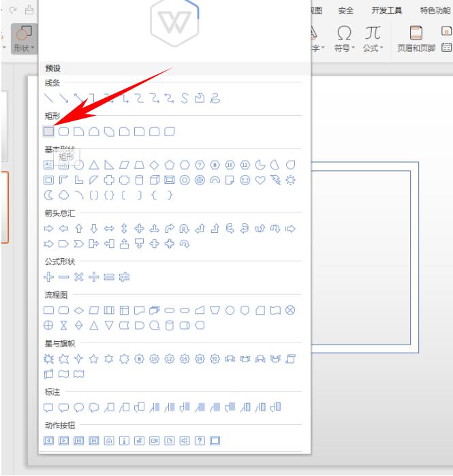Select the cube shape in basic shapes
Image resolution: width=453 pixels, height=476 pixels.
pyautogui.click(x=154, y=180)
